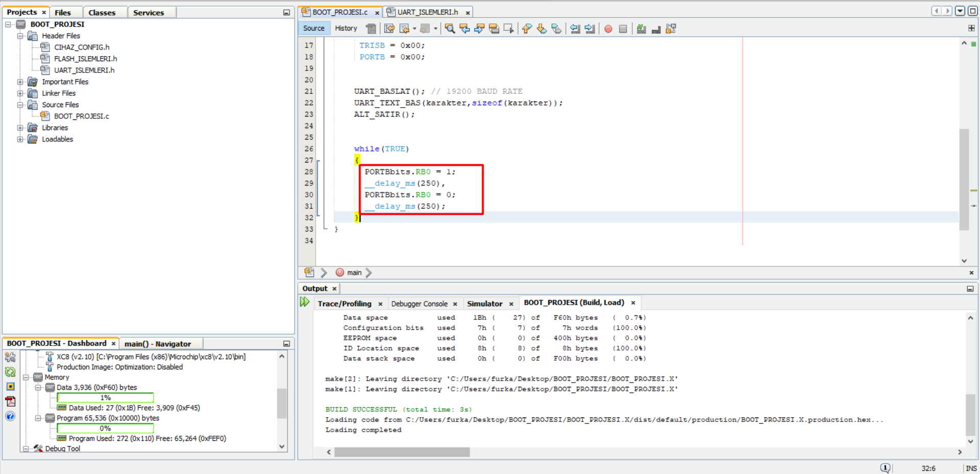
Task: Click the green status marker in error stripe
Action: point(973,44)
